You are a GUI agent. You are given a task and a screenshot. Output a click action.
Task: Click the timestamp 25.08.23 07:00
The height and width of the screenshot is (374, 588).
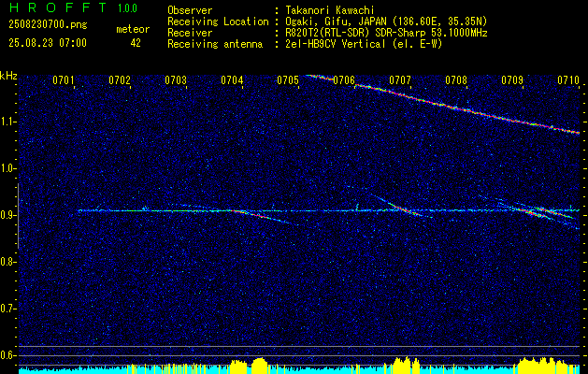[48, 43]
